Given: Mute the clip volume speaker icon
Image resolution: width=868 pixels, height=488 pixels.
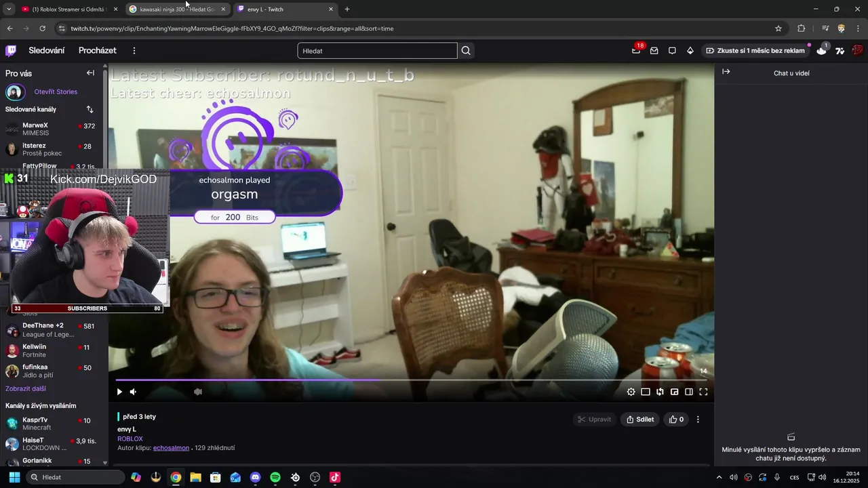Looking at the screenshot, I should [x=133, y=392].
